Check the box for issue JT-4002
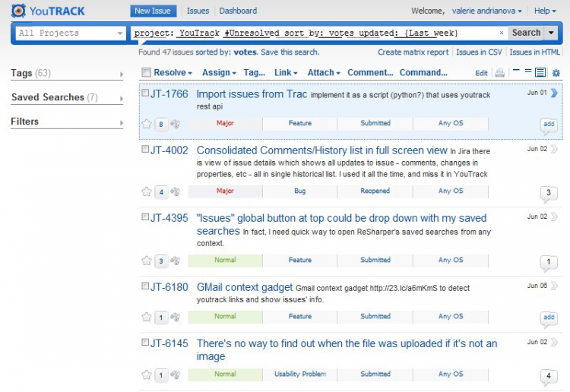This screenshot has height=392, width=570. (x=145, y=149)
